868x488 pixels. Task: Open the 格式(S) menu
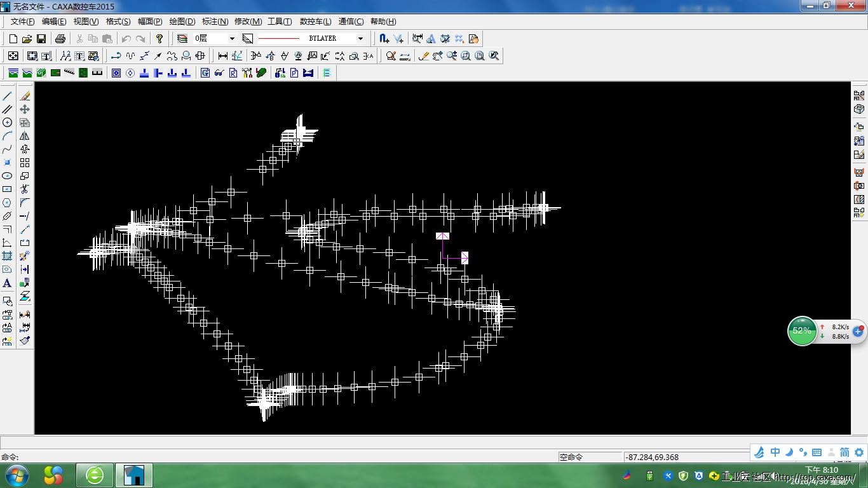(118, 22)
